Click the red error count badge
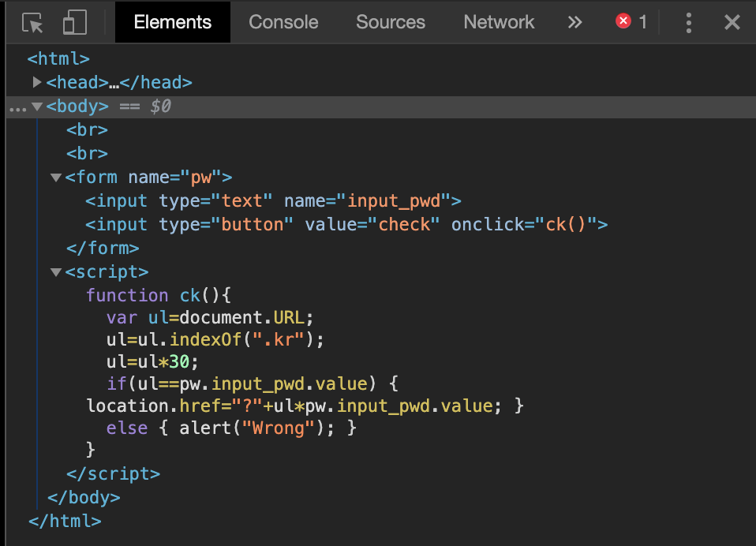 631,21
